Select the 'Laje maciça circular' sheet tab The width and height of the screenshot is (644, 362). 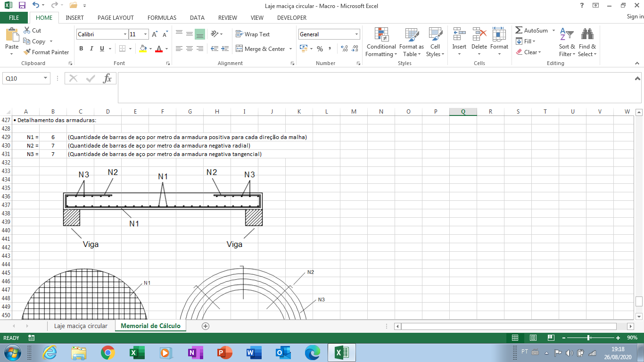(x=81, y=326)
